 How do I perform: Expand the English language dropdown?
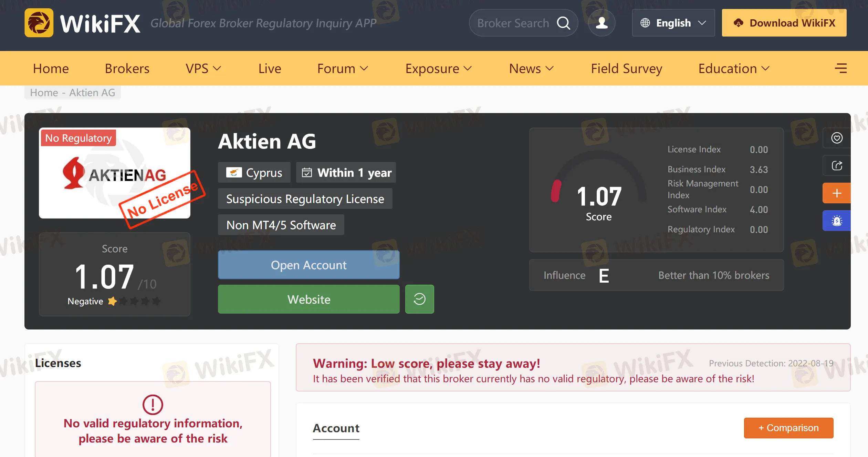[x=673, y=23]
